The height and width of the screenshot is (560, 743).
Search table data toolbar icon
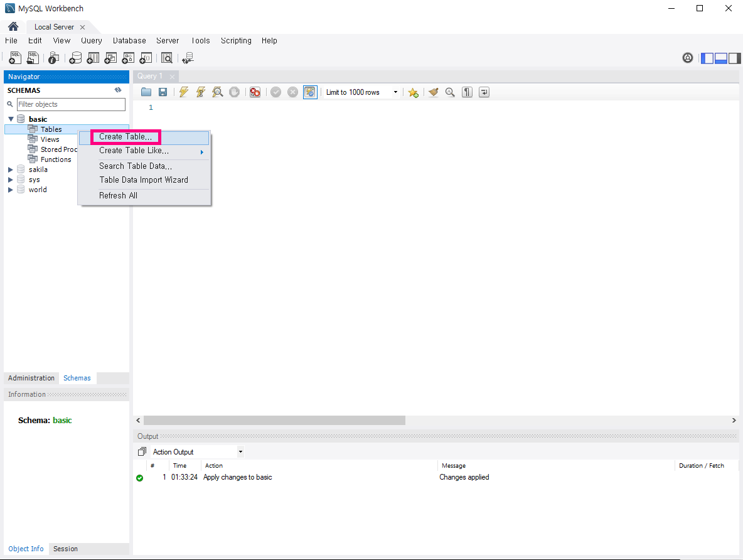tap(167, 58)
